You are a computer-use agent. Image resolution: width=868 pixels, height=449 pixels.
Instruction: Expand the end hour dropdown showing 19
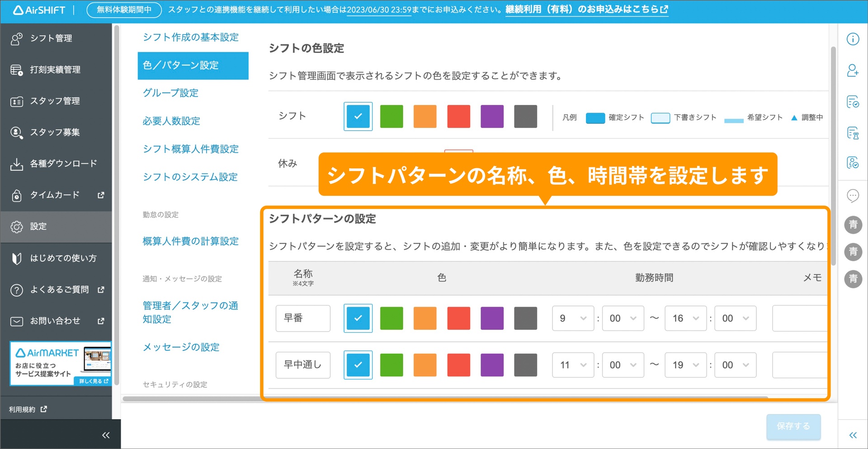(685, 365)
